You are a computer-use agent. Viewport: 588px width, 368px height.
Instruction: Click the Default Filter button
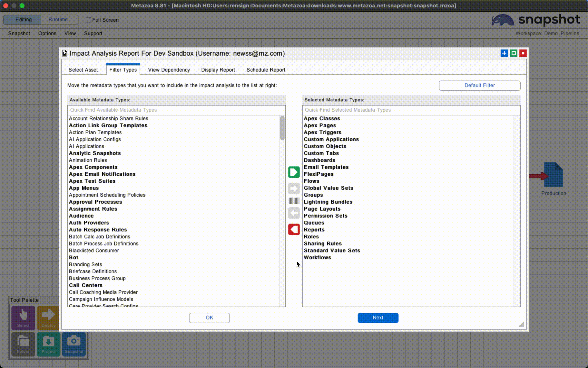point(480,85)
